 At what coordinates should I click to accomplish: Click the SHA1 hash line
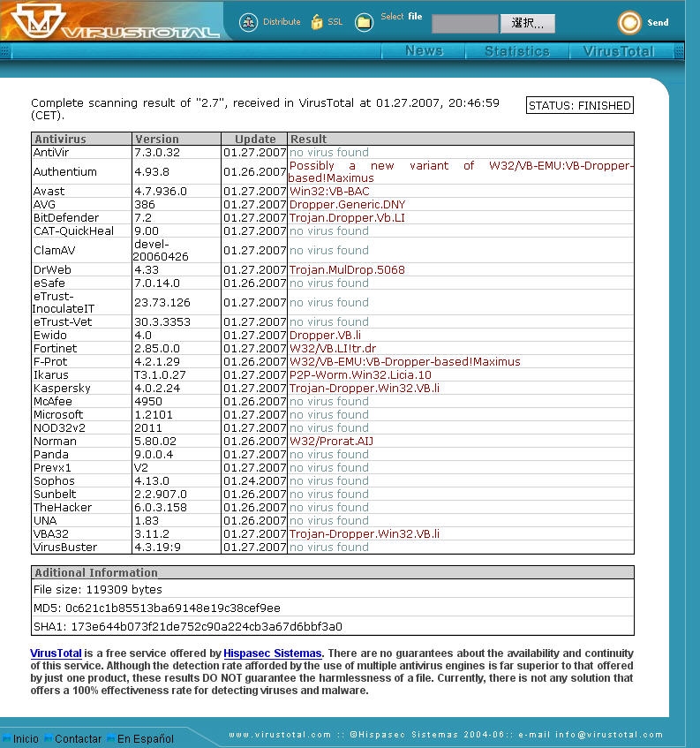point(187,627)
